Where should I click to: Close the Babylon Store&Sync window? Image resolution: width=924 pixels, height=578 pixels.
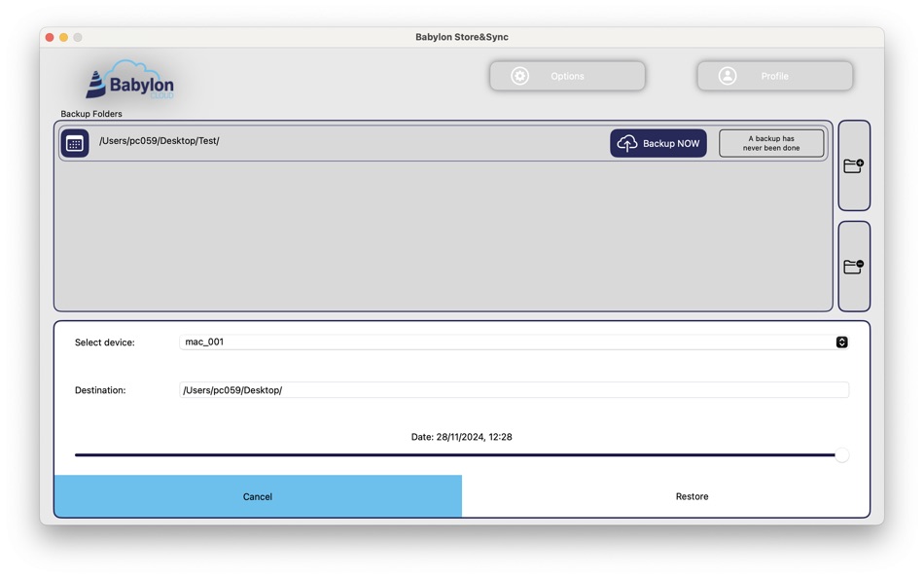50,37
